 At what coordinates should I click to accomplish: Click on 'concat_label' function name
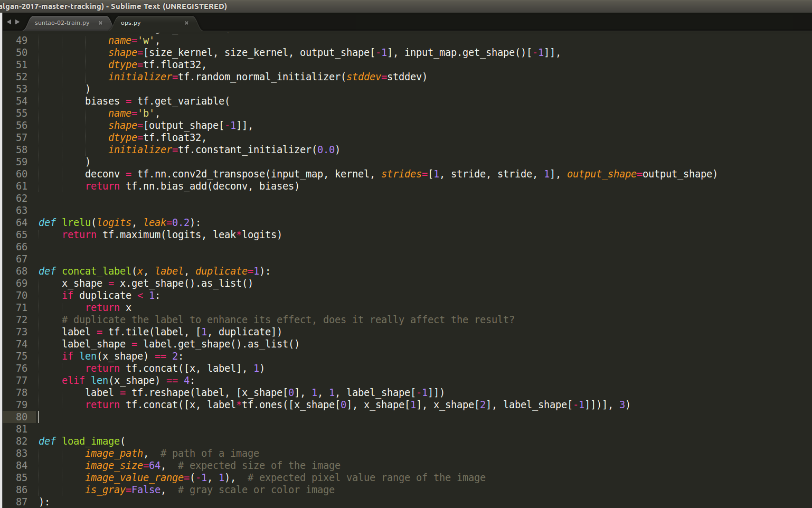pos(97,271)
